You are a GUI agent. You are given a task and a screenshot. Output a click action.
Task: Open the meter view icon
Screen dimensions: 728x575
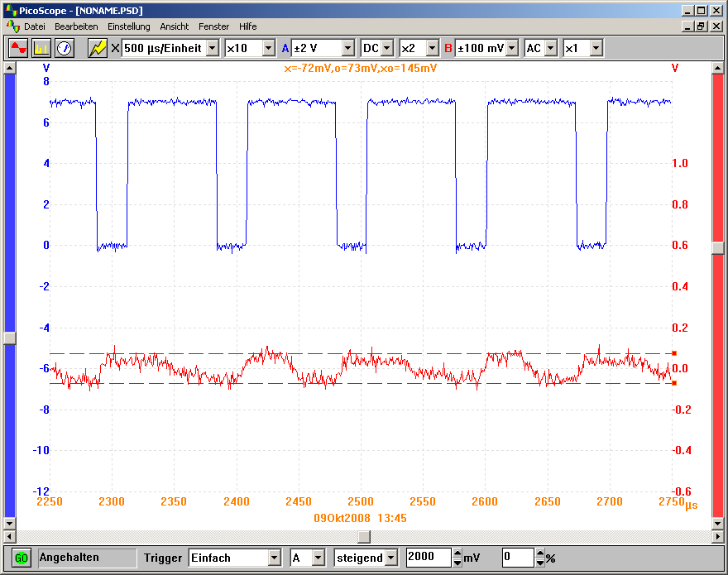tap(64, 48)
